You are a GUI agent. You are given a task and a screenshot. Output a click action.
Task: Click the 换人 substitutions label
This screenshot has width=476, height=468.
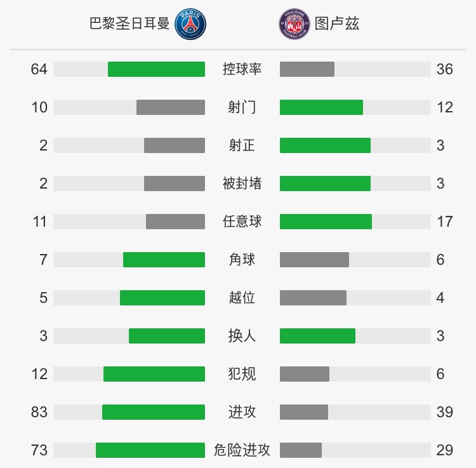[242, 336]
